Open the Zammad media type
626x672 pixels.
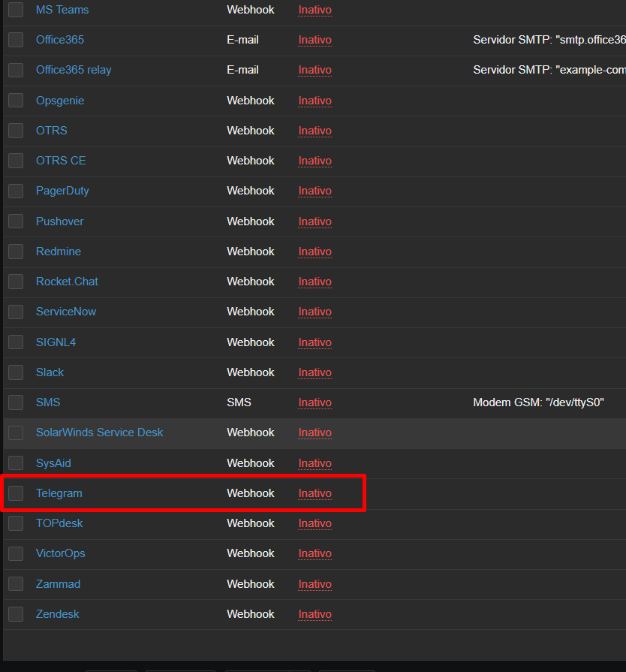(x=58, y=584)
